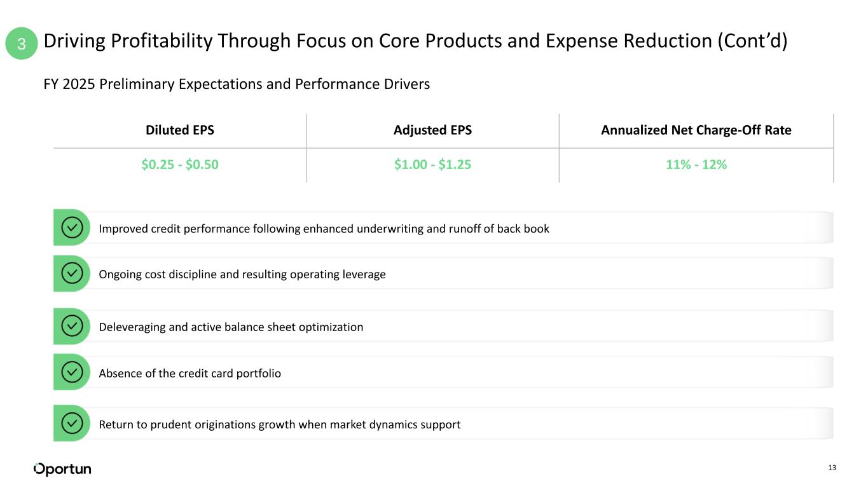The image size is (868, 488).
Task: Click the slide title about Driving Profitability
Action: tap(415, 41)
